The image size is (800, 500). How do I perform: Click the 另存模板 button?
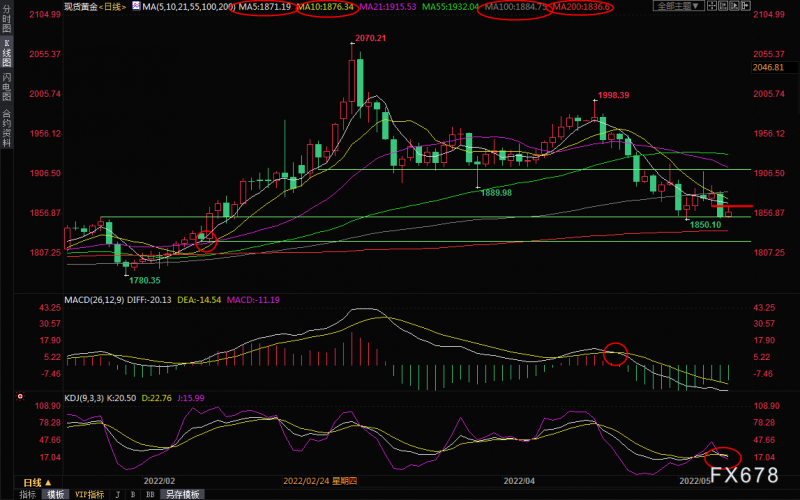(182, 494)
